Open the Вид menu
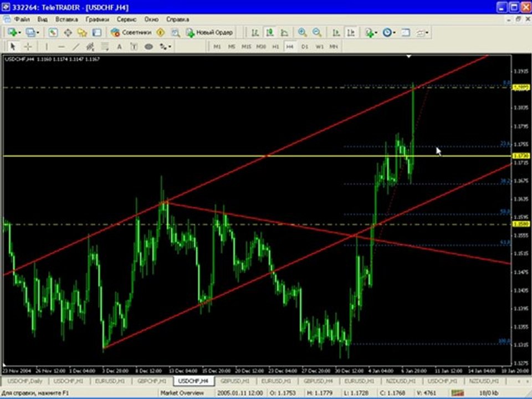This screenshot has height=399, width=532. 43,19
